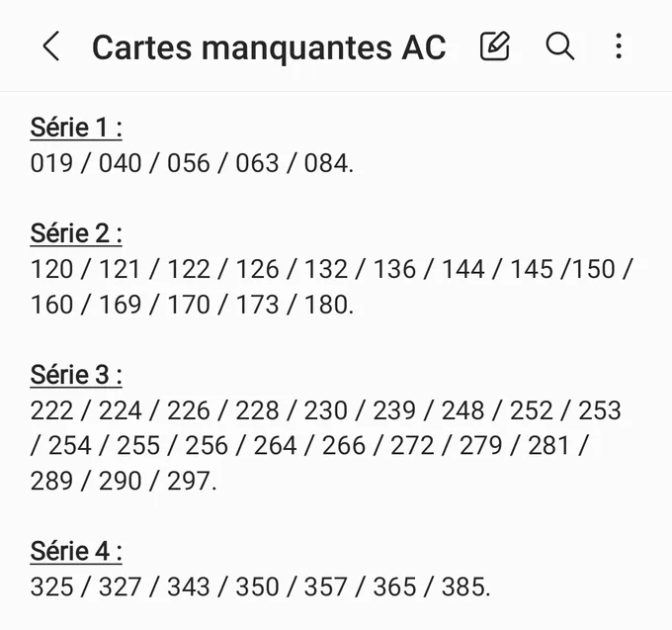The image size is (672, 630).
Task: Place the cursor on number 084
Action: [326, 163]
